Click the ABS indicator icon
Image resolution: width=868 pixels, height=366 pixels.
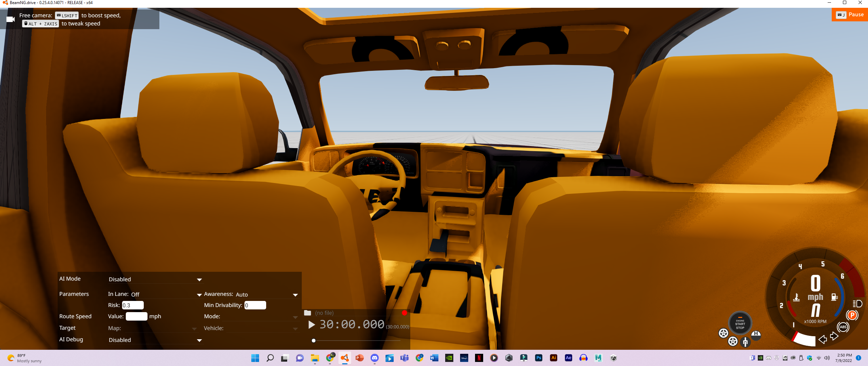pos(843,327)
